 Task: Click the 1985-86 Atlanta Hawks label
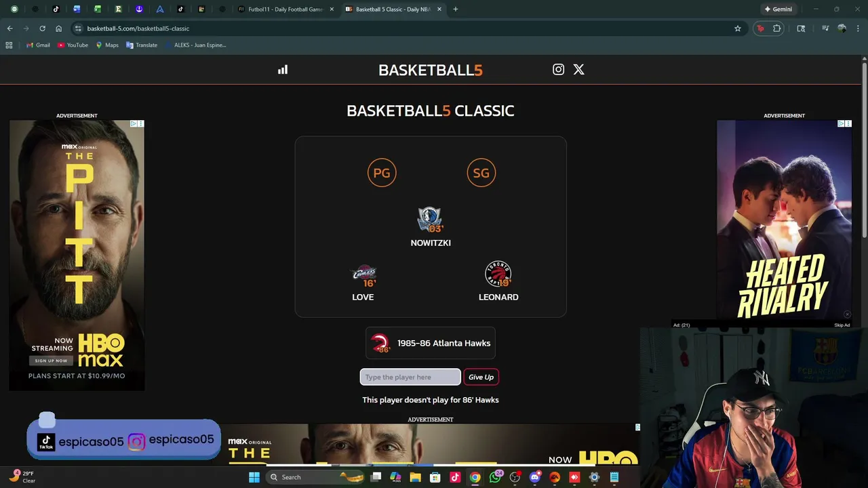click(x=444, y=343)
